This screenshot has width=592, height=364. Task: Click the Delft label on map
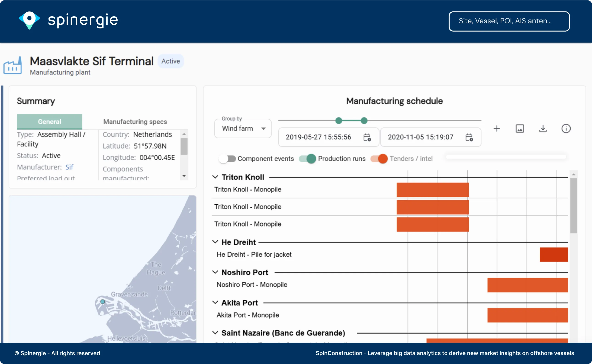coord(164,288)
